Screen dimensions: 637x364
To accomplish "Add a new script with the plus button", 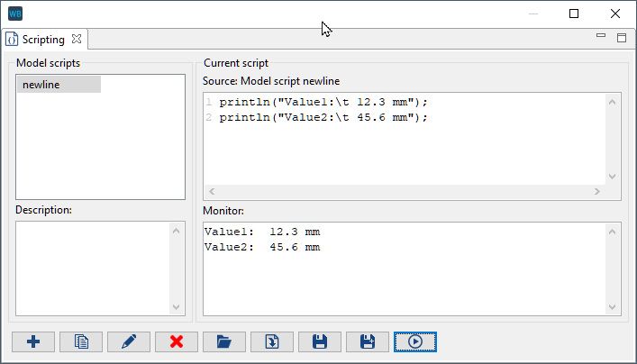I will 33,342.
